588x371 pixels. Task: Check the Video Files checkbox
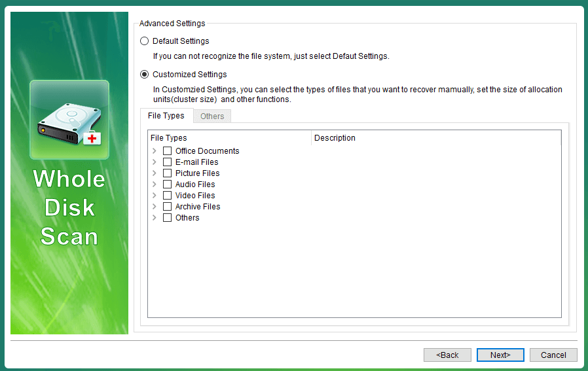point(167,195)
